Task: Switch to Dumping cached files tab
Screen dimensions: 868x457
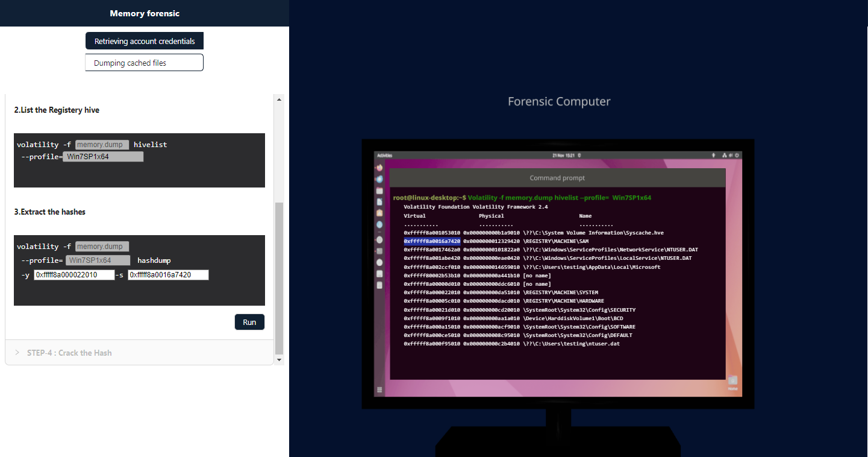Action: point(145,63)
